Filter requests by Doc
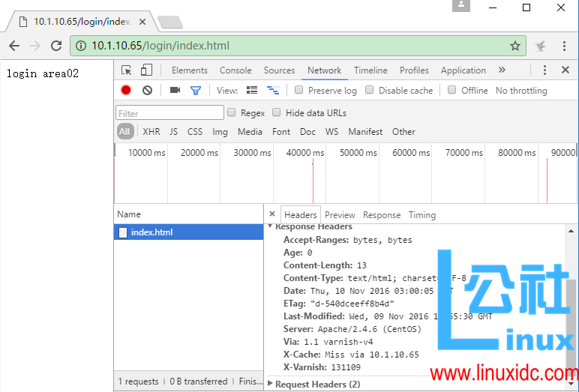Screen dimensions: 579x392 [307, 132]
